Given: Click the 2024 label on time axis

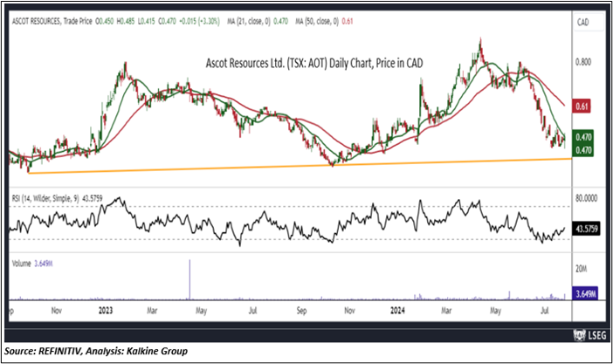Looking at the screenshot, I should [394, 309].
